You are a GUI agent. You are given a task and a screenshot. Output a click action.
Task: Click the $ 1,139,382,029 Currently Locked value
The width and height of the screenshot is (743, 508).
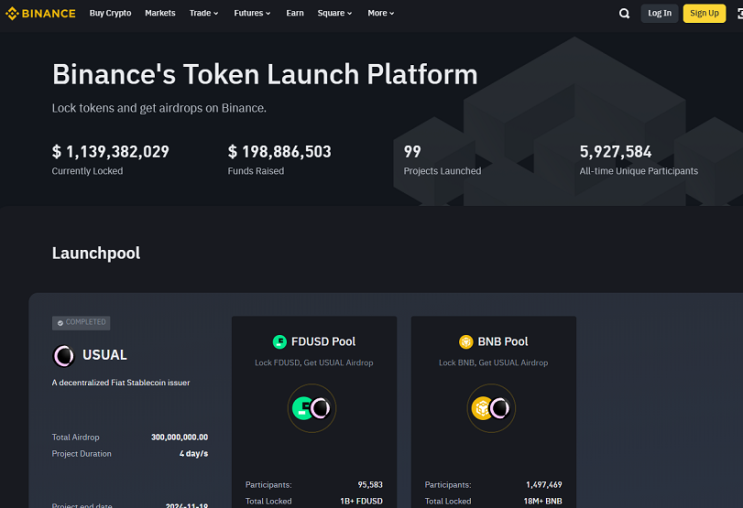click(110, 152)
